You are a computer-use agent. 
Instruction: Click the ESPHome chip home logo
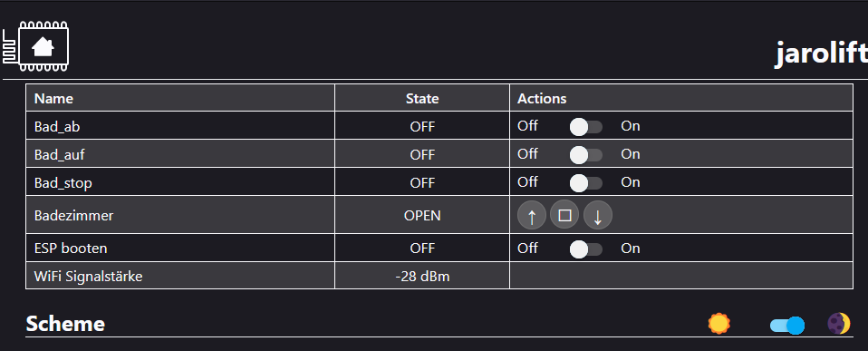coord(36,46)
